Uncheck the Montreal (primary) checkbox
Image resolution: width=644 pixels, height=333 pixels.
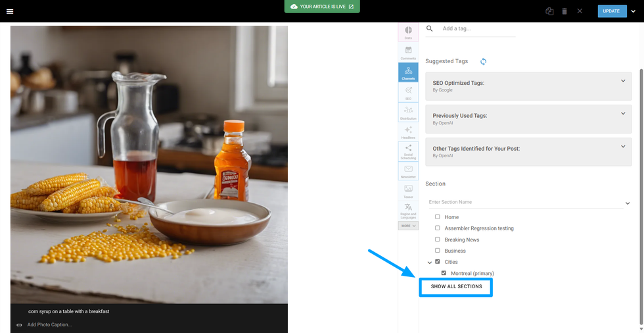(444, 273)
